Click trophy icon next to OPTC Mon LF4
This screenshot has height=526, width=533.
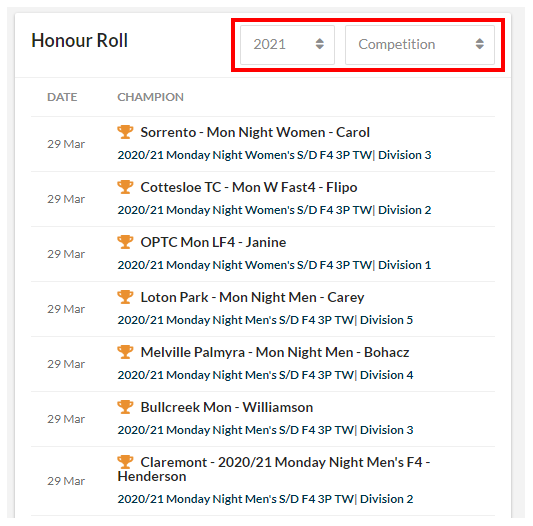point(125,242)
